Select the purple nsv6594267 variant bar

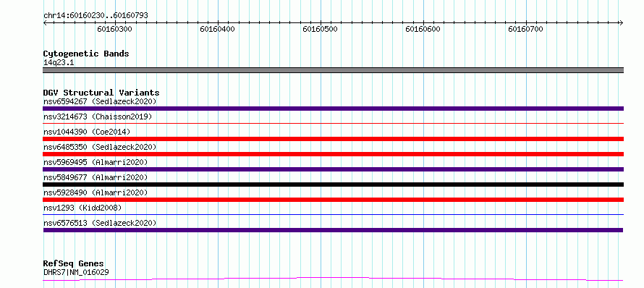click(333, 109)
